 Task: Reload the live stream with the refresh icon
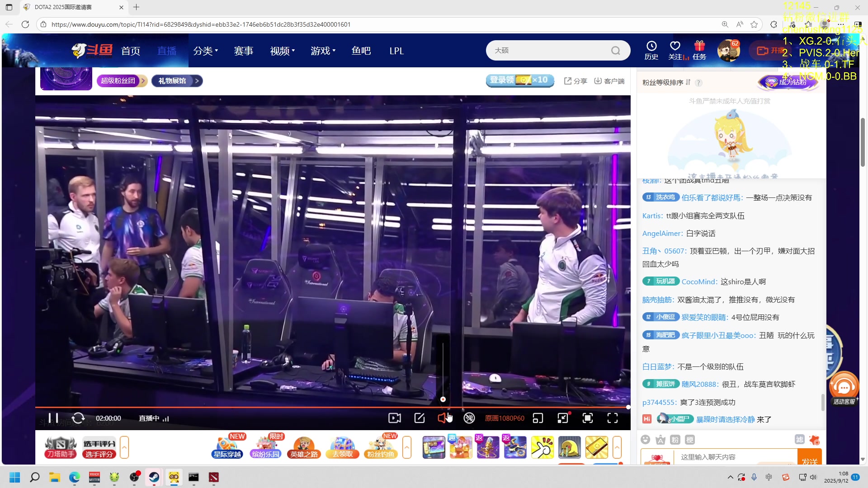78,418
